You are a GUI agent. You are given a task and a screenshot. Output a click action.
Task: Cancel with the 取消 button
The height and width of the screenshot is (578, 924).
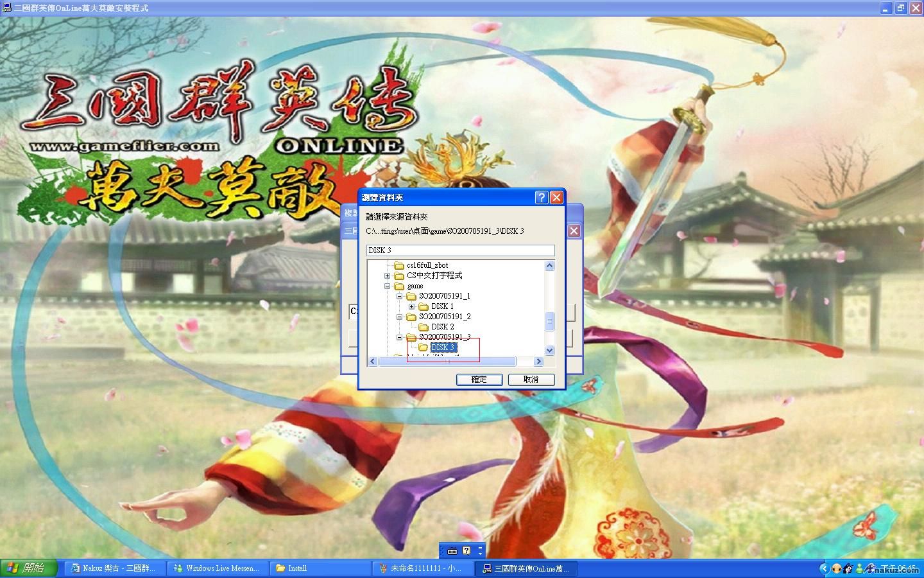pyautogui.click(x=531, y=380)
